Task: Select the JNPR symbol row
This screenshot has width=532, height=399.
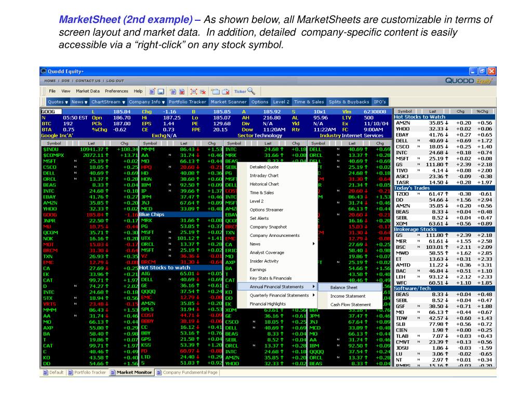Action: tap(89, 220)
